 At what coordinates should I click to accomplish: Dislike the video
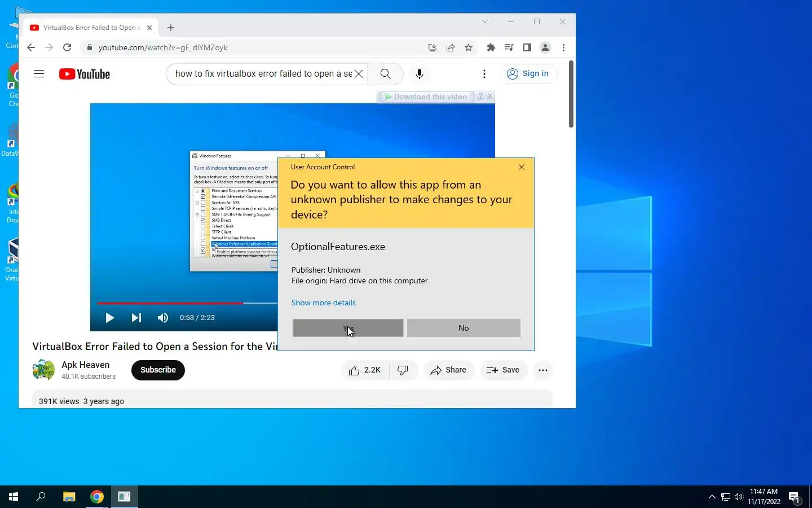coord(403,370)
